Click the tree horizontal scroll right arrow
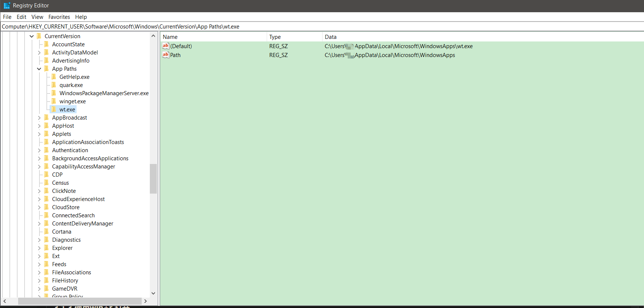This screenshot has width=644, height=308. coord(145,301)
